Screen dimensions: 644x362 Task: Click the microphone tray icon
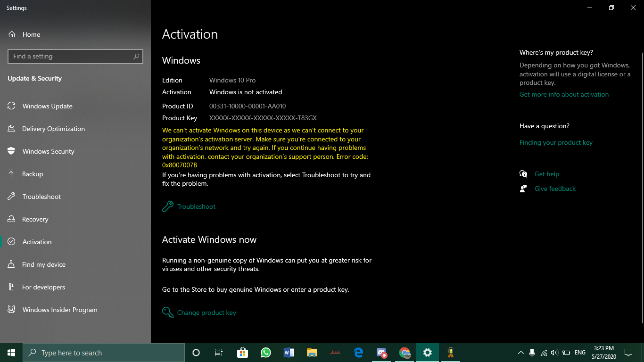(532, 353)
